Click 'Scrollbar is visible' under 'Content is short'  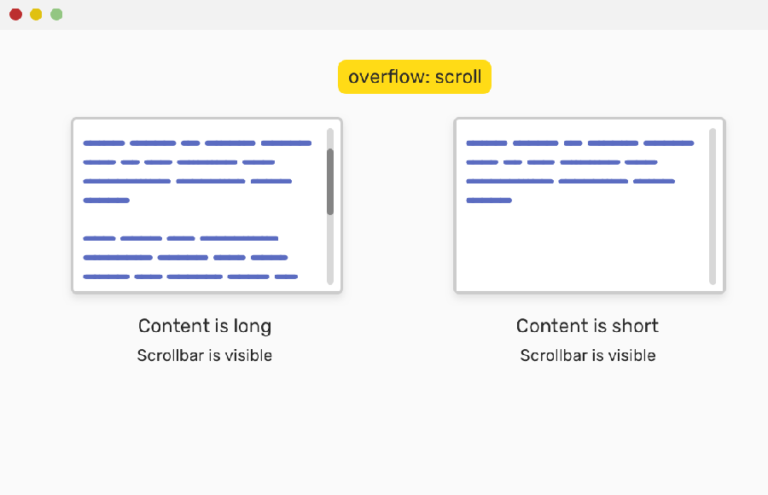(x=588, y=355)
